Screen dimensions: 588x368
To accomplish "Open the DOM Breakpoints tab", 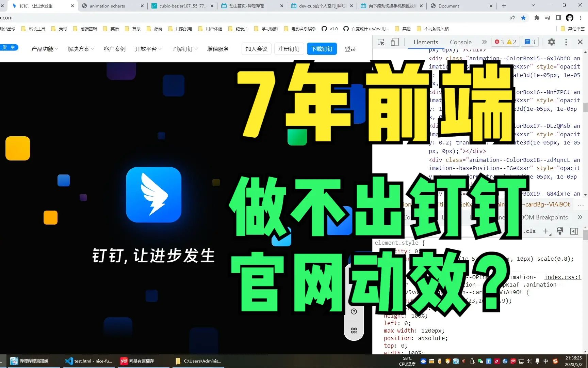I will coord(544,217).
